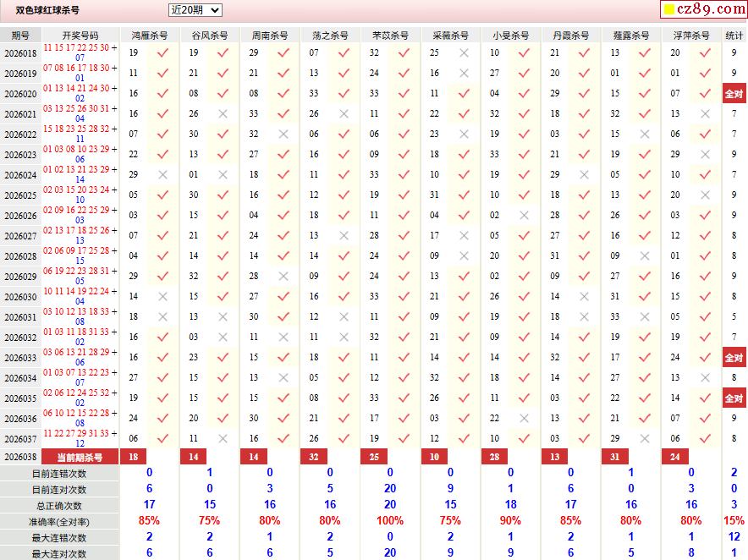Click the check mark for 芣苡杀号 in row 2026037
The height and width of the screenshot is (560, 748).
point(404,438)
